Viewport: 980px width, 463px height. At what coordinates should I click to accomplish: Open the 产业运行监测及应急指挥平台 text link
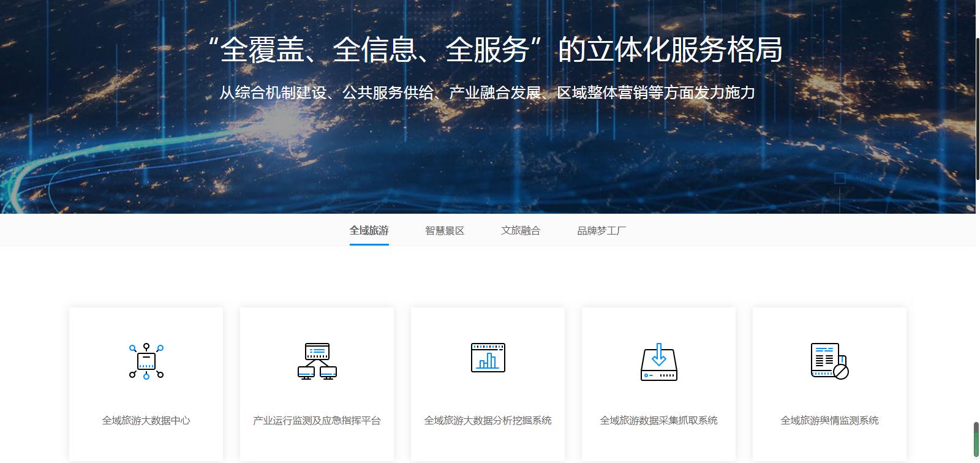point(317,421)
